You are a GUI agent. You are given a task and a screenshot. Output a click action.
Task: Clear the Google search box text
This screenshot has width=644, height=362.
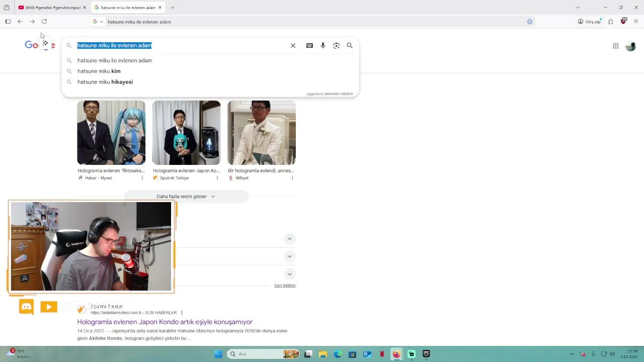pos(293,45)
